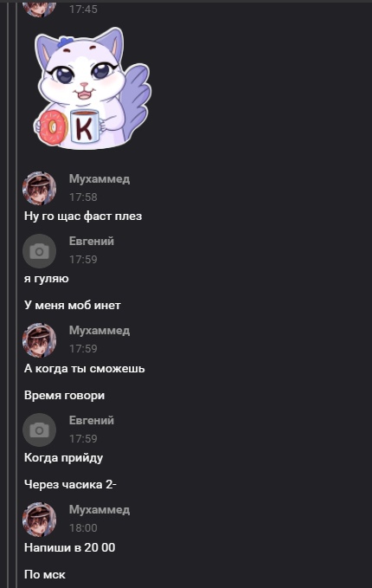Click the Мухаммед name above "А когда ты сможешь"
This screenshot has width=372, height=588.
point(99,331)
